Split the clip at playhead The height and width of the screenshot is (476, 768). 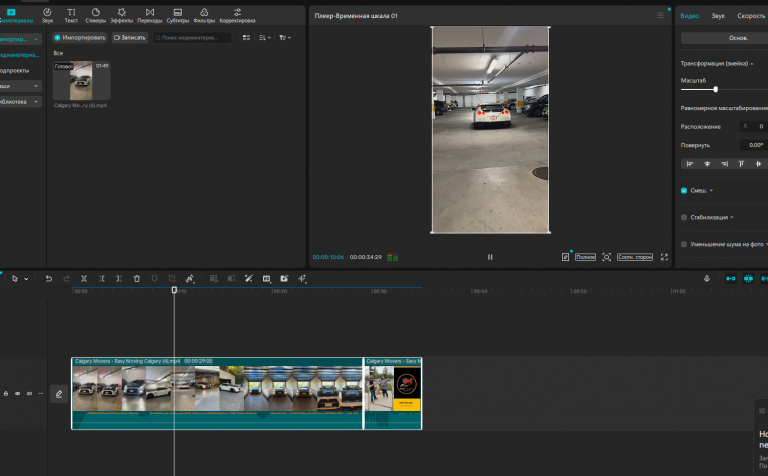pos(84,279)
